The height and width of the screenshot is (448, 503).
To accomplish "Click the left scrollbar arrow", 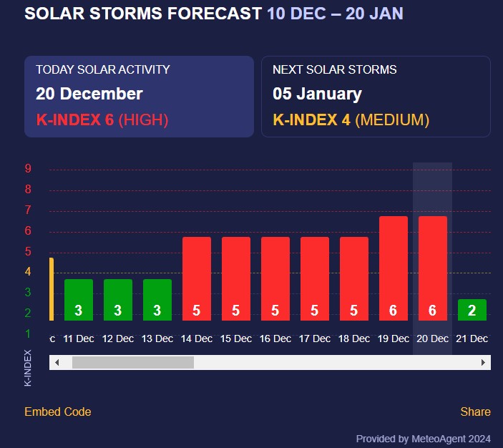I will click(x=55, y=363).
